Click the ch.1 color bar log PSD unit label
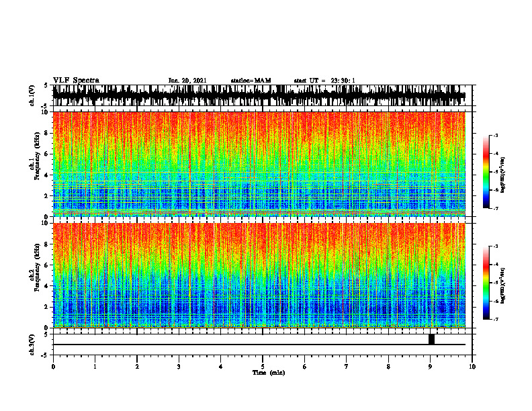Image resolution: width=532 pixels, height=411 pixels. point(504,175)
